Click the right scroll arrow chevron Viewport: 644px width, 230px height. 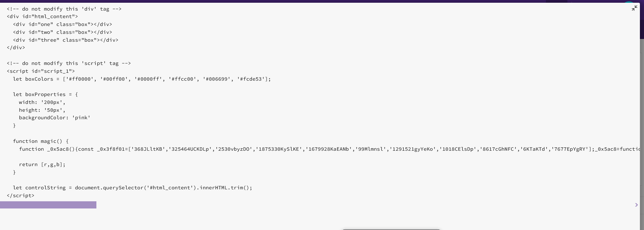pyautogui.click(x=636, y=205)
